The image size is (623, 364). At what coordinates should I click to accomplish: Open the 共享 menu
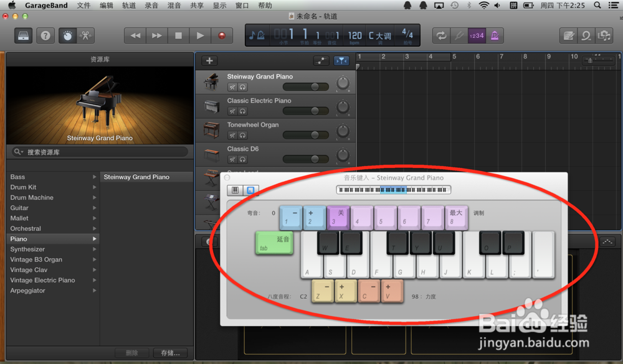coord(197,6)
